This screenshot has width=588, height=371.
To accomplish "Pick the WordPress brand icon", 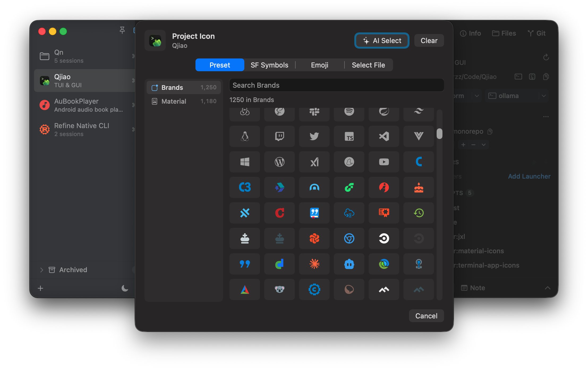I will point(279,162).
